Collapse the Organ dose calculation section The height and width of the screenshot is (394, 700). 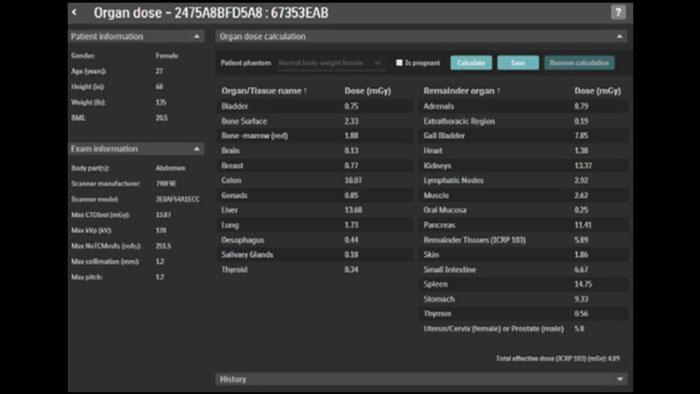pyautogui.click(x=619, y=37)
